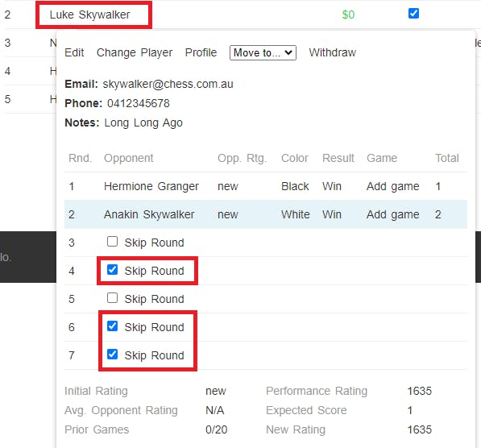
Task: Open the player Profile link
Action: (x=201, y=52)
